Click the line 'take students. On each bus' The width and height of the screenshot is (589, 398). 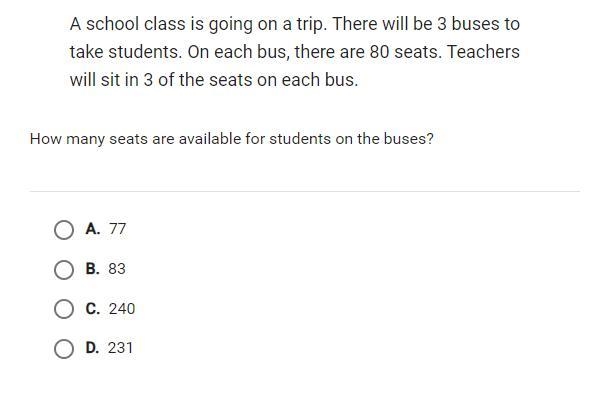click(x=295, y=52)
